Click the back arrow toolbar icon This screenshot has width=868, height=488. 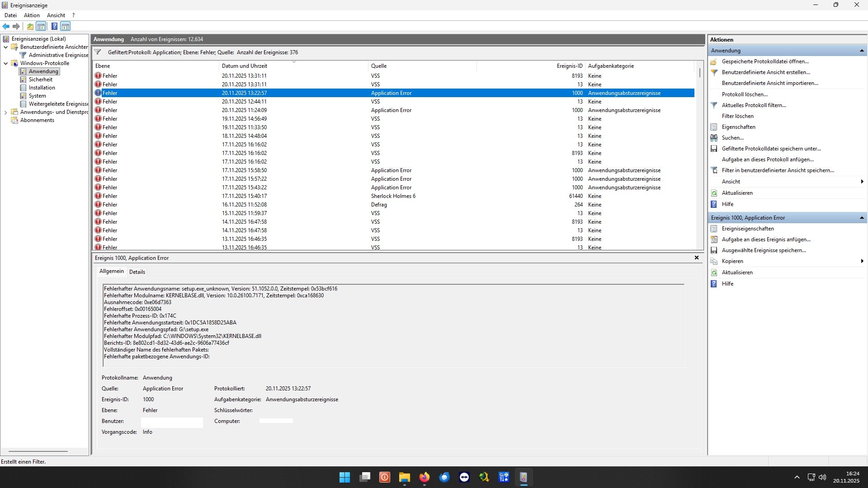point(6,26)
